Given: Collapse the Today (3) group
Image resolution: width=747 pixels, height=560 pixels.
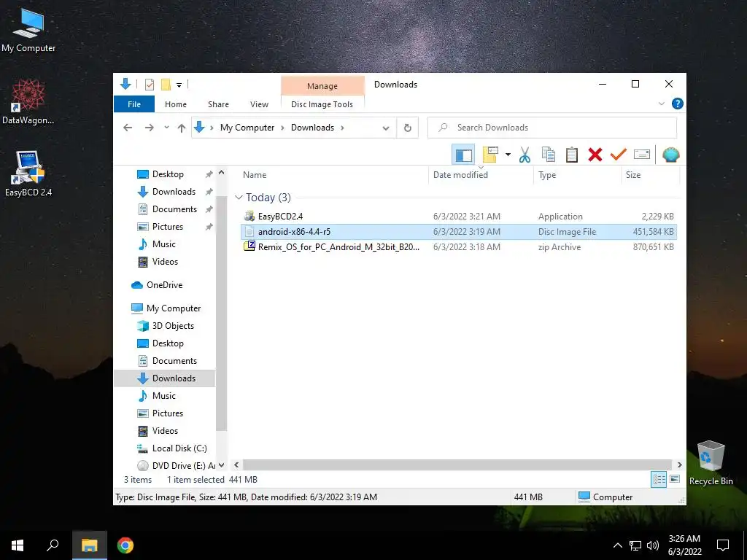Looking at the screenshot, I should pos(239,198).
